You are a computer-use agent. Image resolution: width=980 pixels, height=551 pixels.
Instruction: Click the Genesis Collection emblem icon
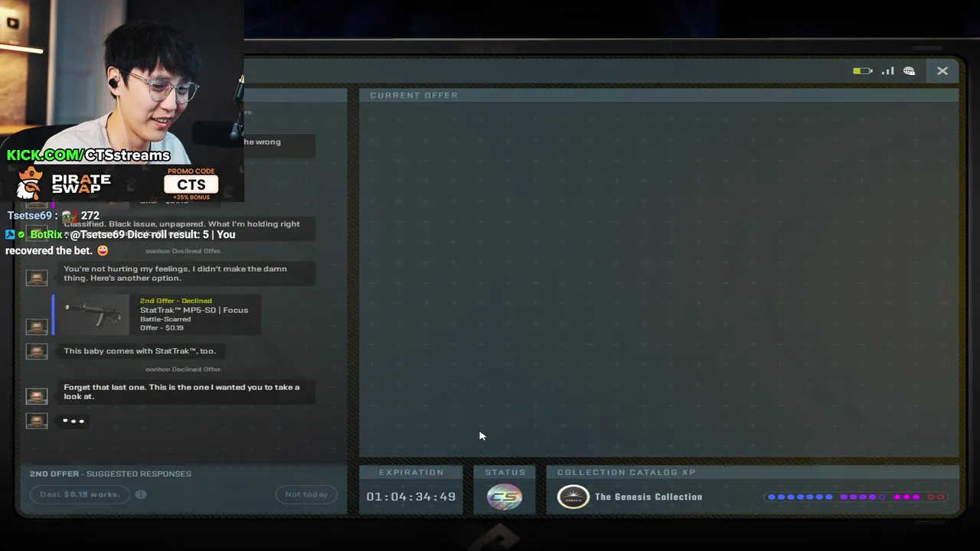[x=573, y=497]
